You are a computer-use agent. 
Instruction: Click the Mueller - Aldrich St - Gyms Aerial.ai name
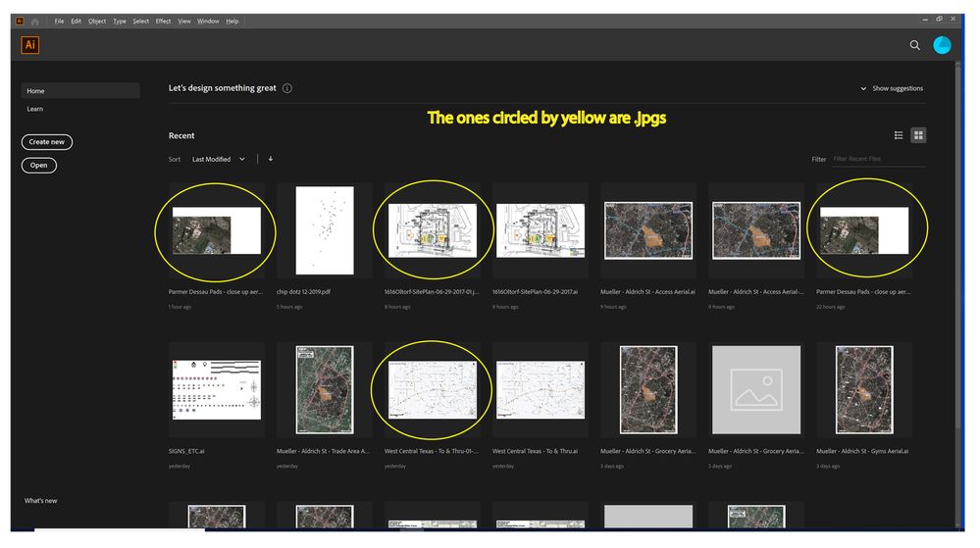(862, 451)
